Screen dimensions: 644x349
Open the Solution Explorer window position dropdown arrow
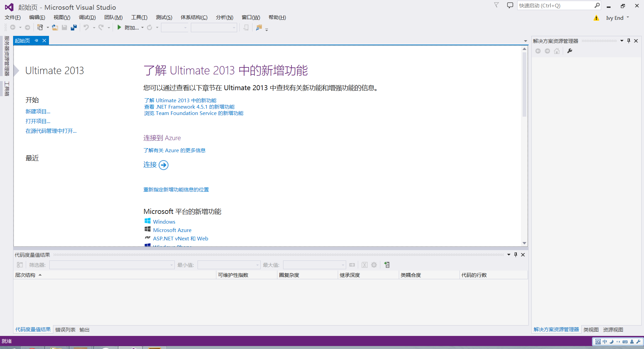pyautogui.click(x=622, y=41)
